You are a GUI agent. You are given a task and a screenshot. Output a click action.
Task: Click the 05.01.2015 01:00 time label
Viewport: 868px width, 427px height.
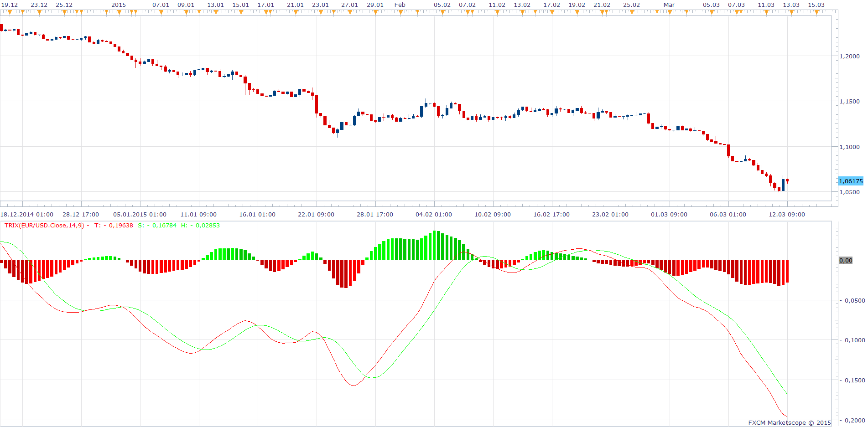point(140,215)
